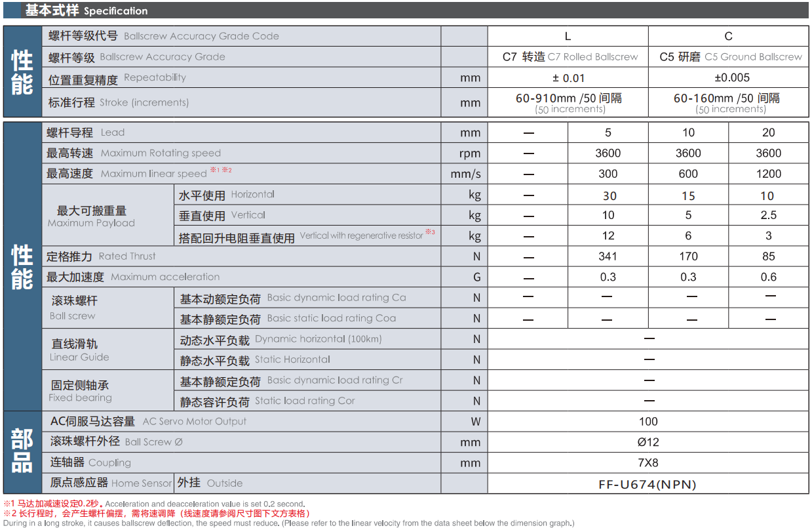Select regenerative resistor payload value 12
This screenshot has width=812, height=528.
click(x=608, y=236)
